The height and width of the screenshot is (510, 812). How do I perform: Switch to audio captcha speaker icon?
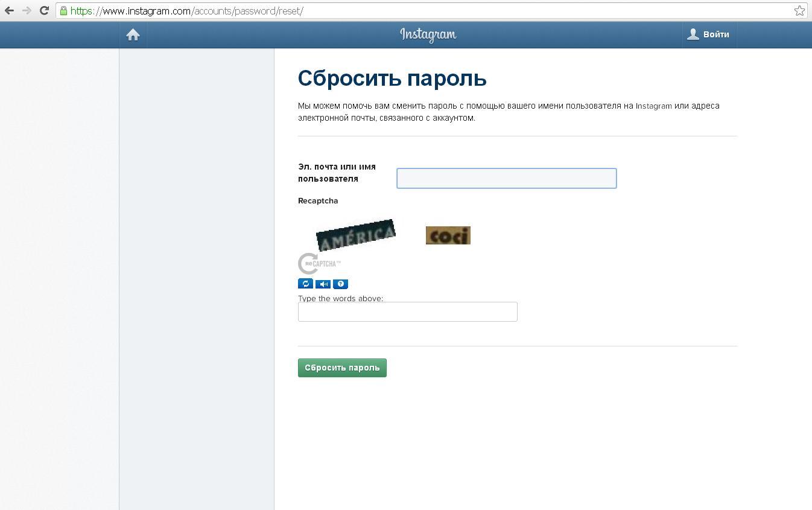coord(323,284)
